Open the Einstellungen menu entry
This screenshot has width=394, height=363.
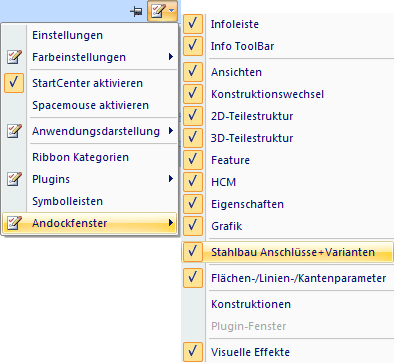tap(90, 35)
